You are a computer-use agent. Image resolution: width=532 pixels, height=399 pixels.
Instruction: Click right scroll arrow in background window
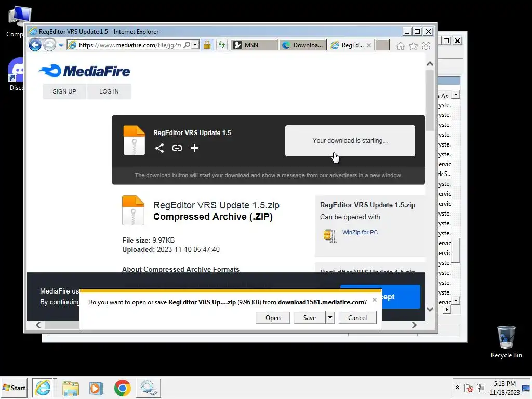pos(447,310)
